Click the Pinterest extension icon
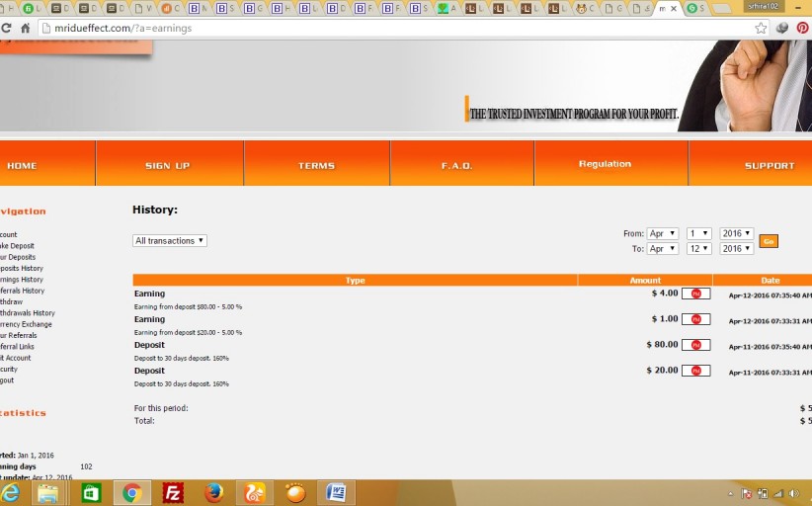This screenshot has height=506, width=812. pos(802,28)
